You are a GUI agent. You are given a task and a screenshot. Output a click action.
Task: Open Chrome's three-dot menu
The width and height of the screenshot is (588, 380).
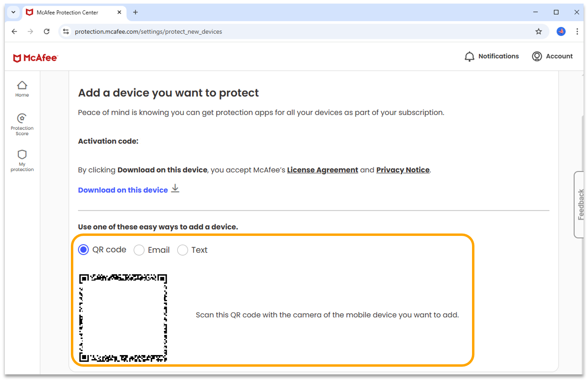(x=577, y=31)
